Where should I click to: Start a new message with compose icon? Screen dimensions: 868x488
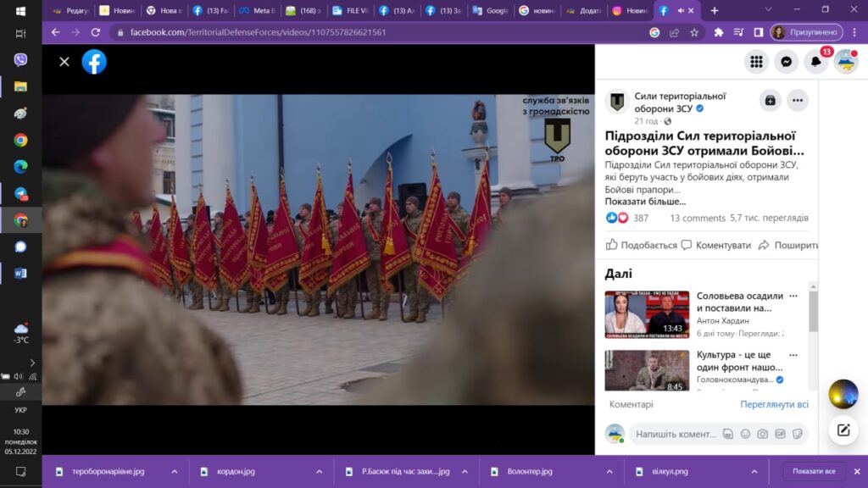(x=843, y=430)
